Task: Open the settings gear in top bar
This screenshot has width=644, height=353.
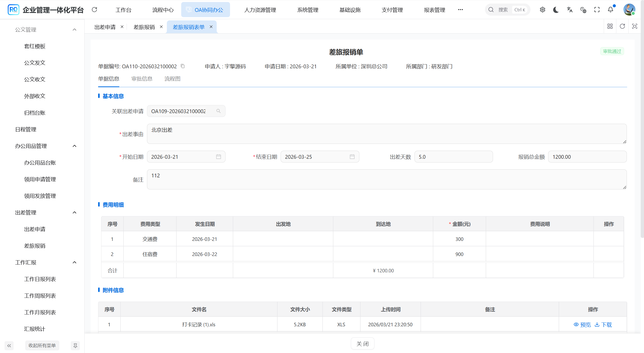Action: coord(542,10)
